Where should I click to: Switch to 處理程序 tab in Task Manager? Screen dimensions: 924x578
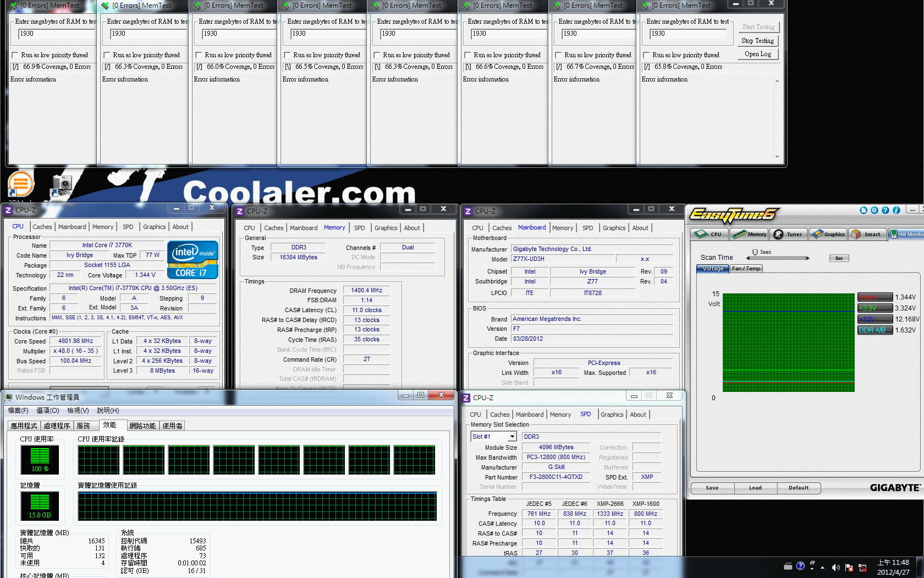[x=57, y=426]
